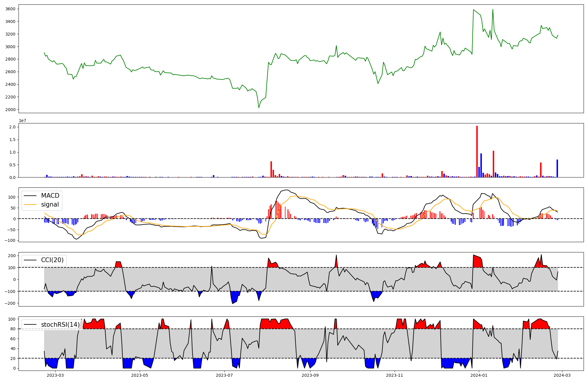
Task: Click the last blue volume bar on the right
Action: click(x=557, y=168)
